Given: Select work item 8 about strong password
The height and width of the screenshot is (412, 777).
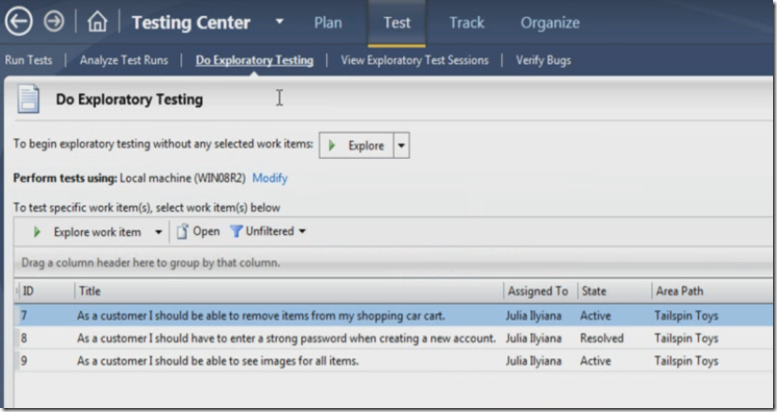Looking at the screenshot, I should pos(393,338).
